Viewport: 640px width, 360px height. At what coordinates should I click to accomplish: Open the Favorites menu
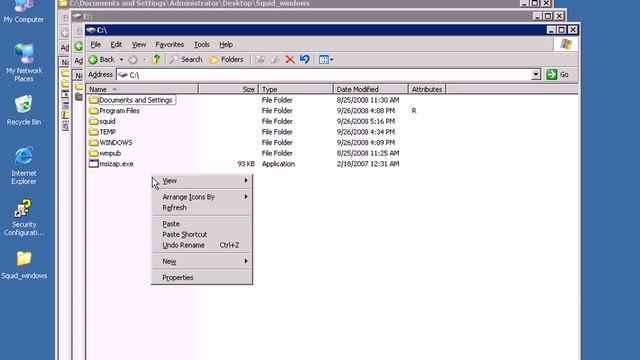[x=169, y=44]
